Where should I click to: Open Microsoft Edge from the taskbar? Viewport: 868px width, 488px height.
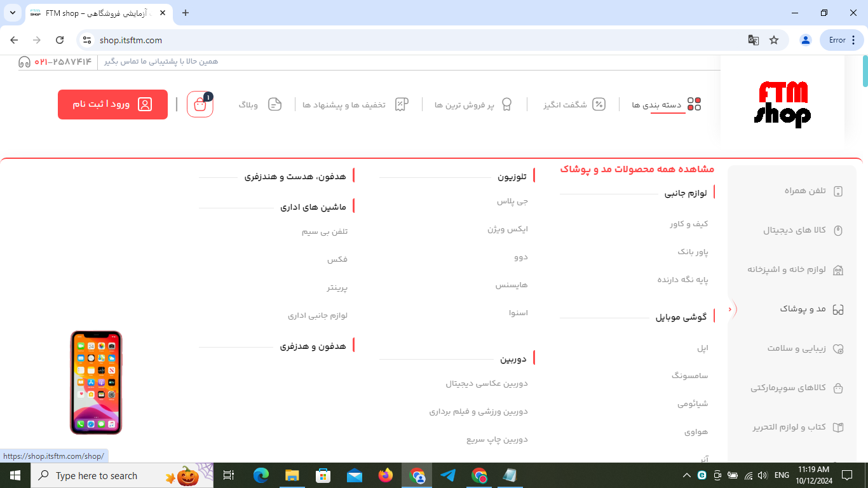pyautogui.click(x=261, y=475)
